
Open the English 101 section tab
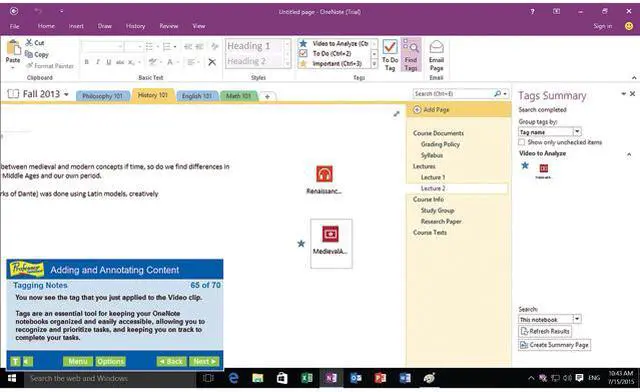click(x=197, y=96)
